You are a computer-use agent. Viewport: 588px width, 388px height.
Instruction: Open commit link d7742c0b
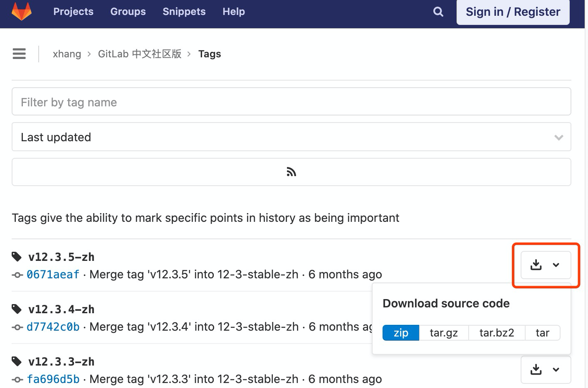[x=53, y=327]
